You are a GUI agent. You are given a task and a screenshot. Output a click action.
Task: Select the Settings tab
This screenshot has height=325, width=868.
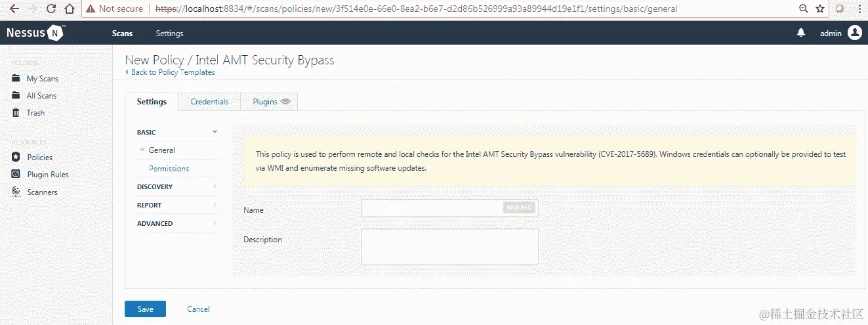pyautogui.click(x=152, y=102)
